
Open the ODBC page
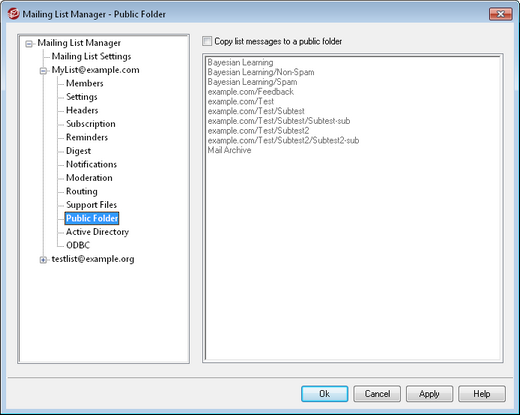click(x=78, y=245)
